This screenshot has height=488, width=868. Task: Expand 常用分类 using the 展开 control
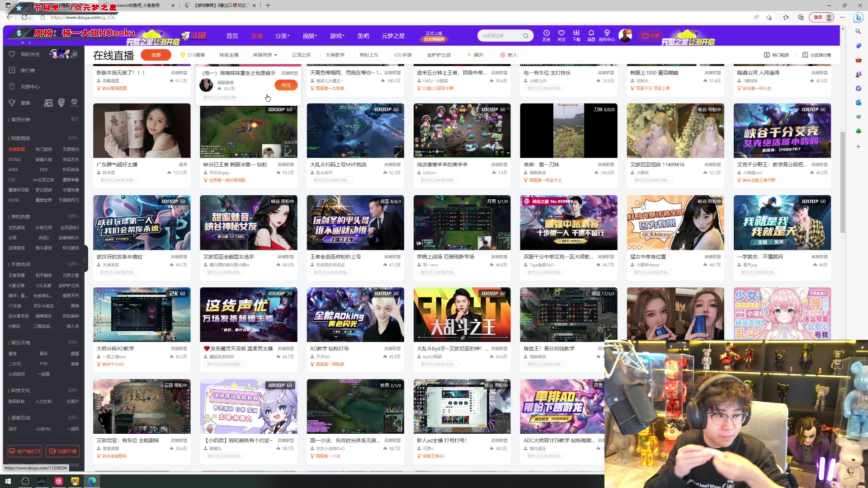(75, 119)
